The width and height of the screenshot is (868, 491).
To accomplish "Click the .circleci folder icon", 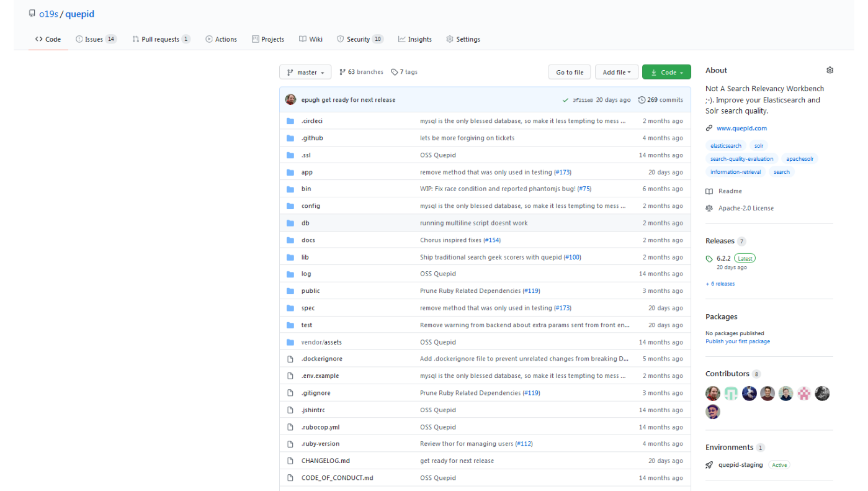I will (290, 121).
